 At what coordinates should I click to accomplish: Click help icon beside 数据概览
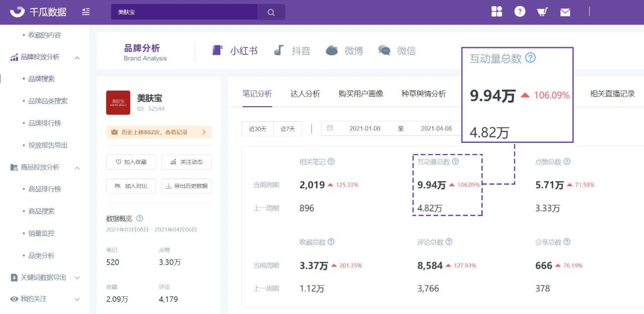(140, 218)
